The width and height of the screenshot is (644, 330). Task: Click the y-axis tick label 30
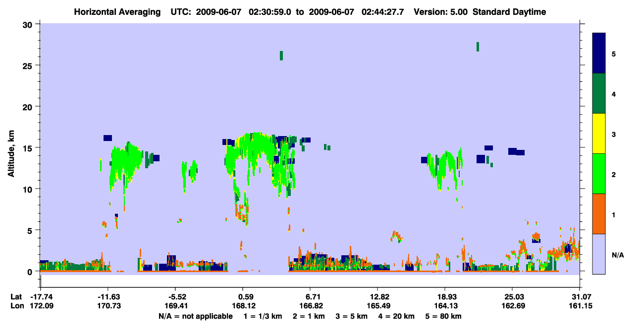point(29,24)
